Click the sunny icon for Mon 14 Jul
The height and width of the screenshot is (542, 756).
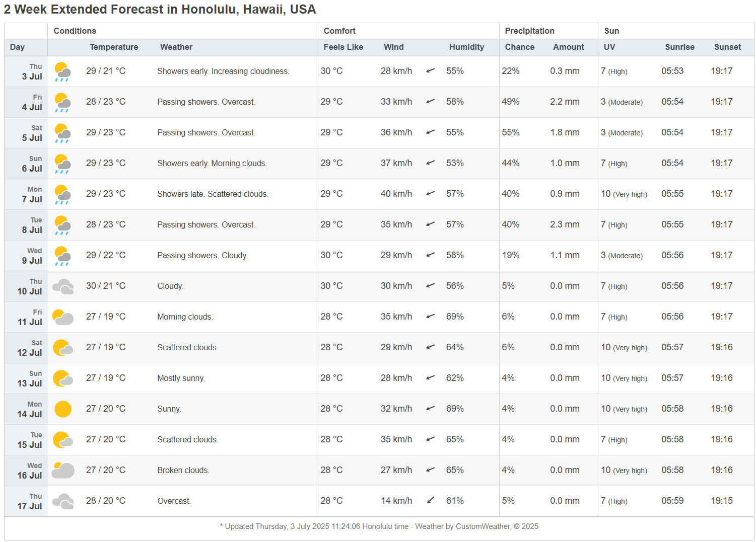63,409
